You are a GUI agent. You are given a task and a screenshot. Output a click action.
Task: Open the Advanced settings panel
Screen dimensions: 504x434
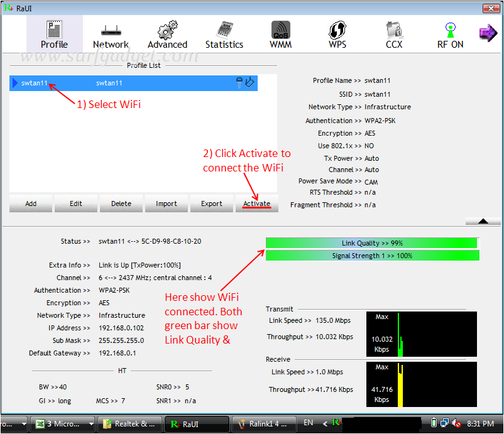coord(167,35)
